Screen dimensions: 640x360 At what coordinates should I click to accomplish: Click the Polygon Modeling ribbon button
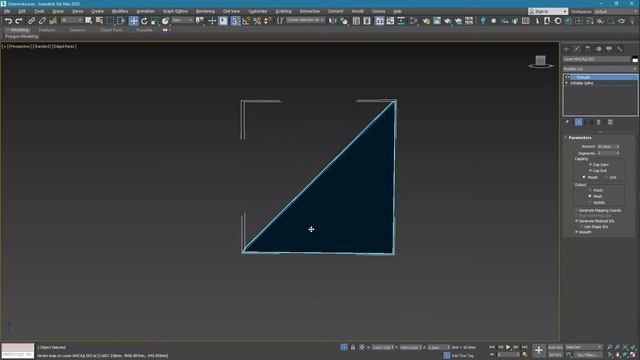pos(22,36)
